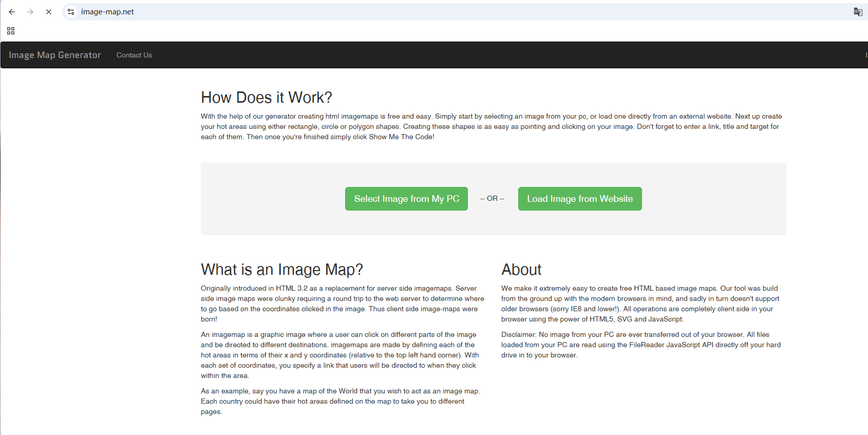Open the translate page icon
This screenshot has height=435, width=868.
pos(858,12)
